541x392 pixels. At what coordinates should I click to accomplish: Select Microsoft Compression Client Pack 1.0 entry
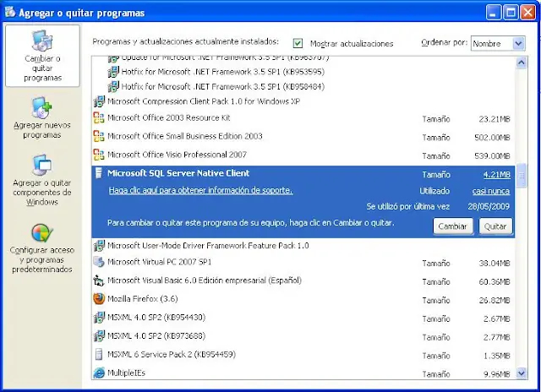204,101
